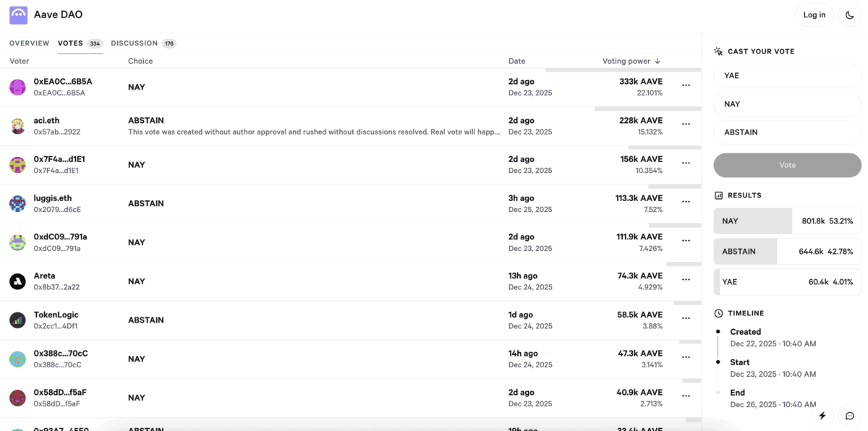Image resolution: width=868 pixels, height=431 pixels.
Task: Select the NAY vote option
Action: tap(787, 104)
